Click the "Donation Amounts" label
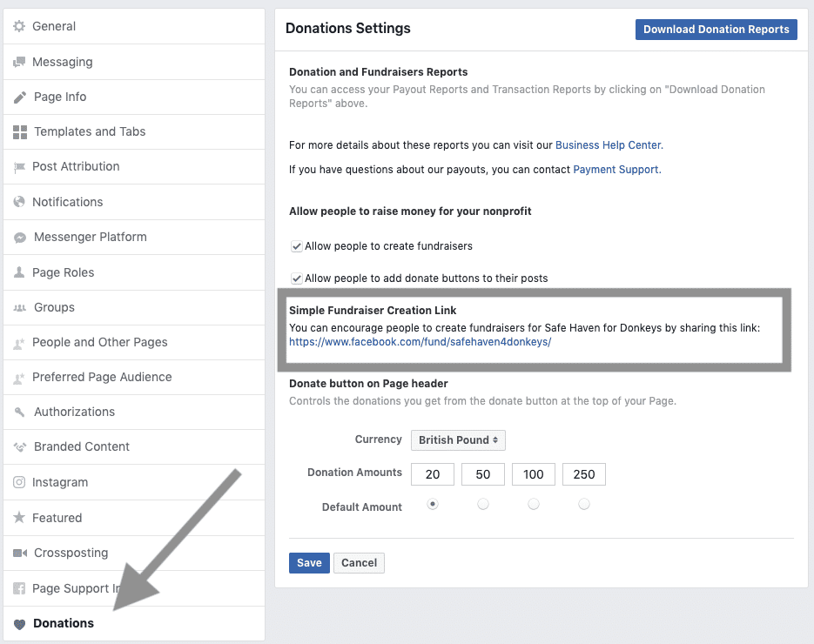The image size is (814, 644). [x=354, y=473]
